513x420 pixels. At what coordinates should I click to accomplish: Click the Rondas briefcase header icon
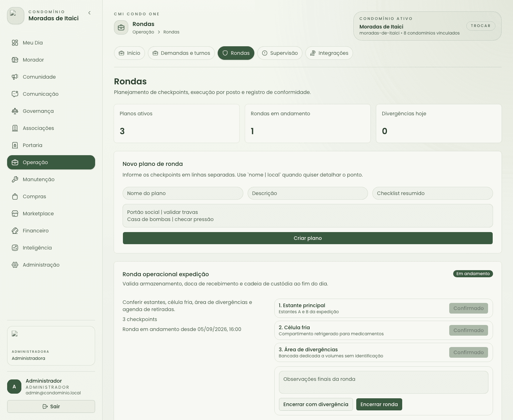pos(121,27)
